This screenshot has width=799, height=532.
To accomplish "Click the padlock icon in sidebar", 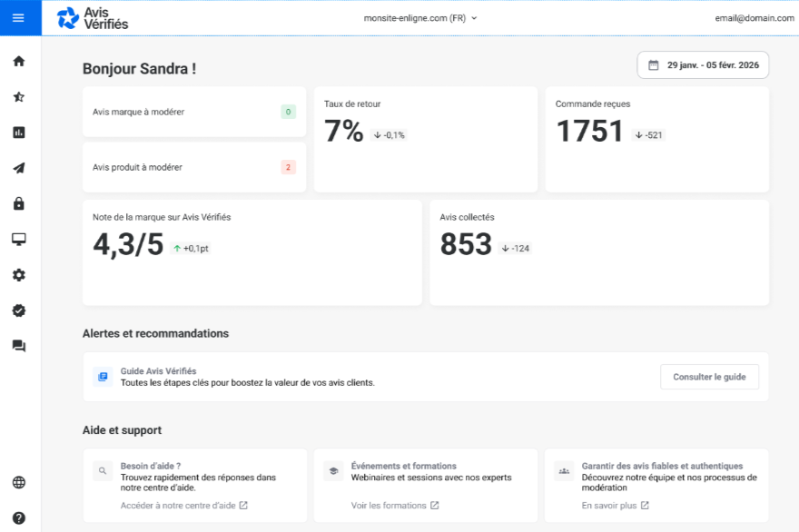I will [x=18, y=203].
